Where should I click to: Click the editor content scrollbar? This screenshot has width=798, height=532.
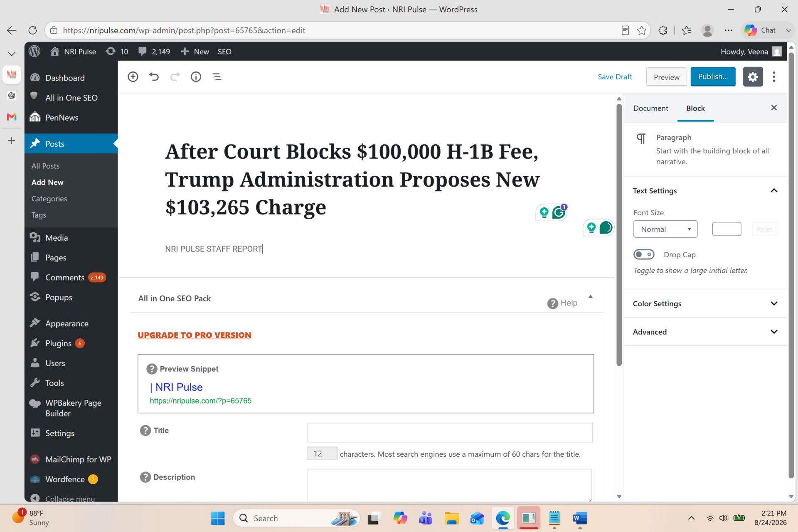[x=619, y=235]
